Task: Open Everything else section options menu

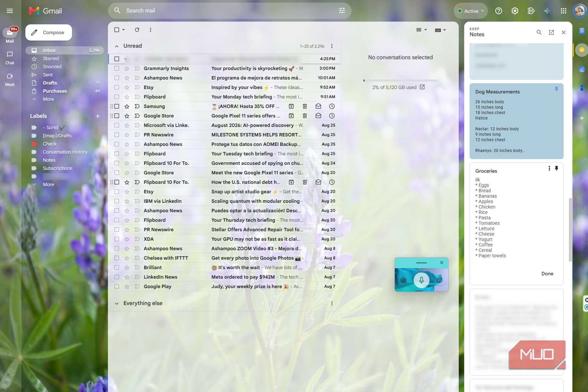Action: [x=332, y=303]
